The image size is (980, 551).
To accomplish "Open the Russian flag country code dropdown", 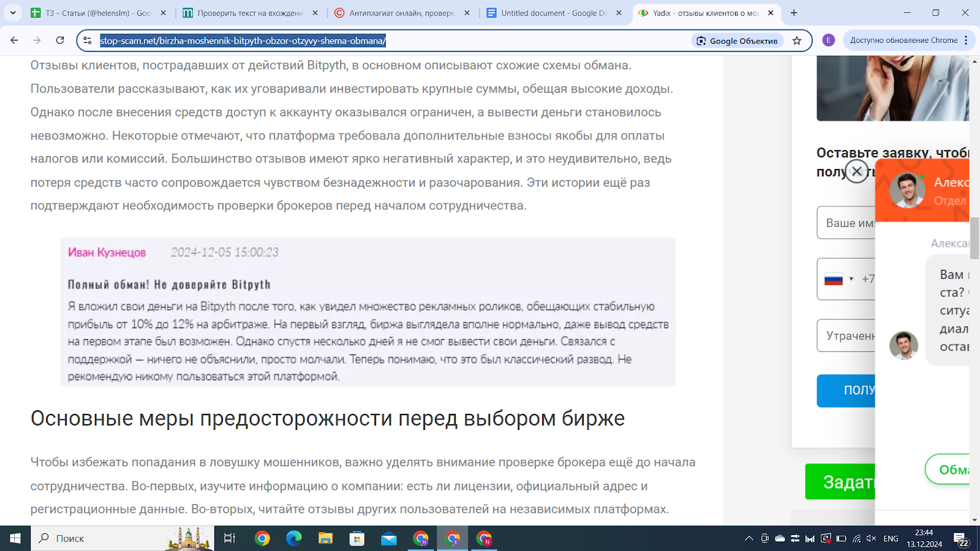I will 839,279.
